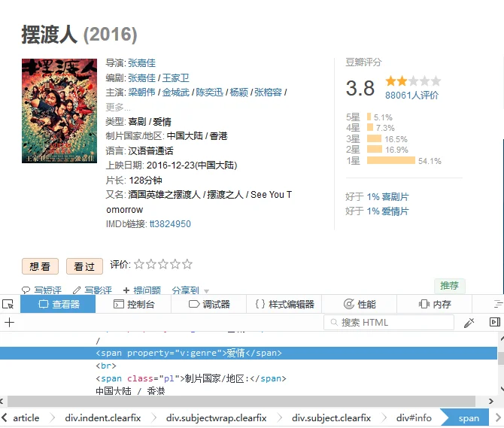Expand the 更多... cast list

tap(118, 107)
